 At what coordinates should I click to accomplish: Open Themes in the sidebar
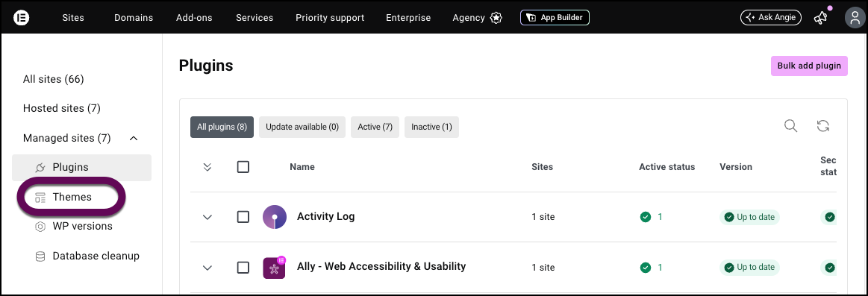(x=72, y=197)
